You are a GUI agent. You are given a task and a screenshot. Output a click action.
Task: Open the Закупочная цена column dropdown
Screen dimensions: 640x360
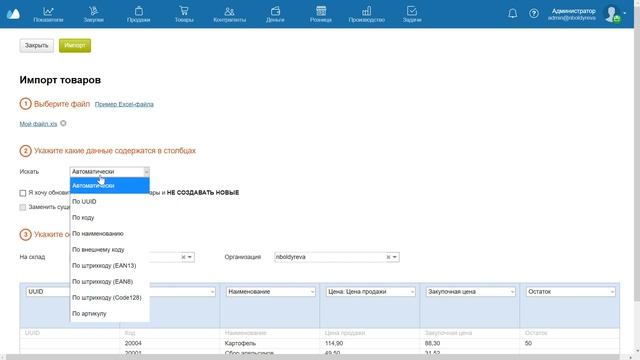pos(470,292)
